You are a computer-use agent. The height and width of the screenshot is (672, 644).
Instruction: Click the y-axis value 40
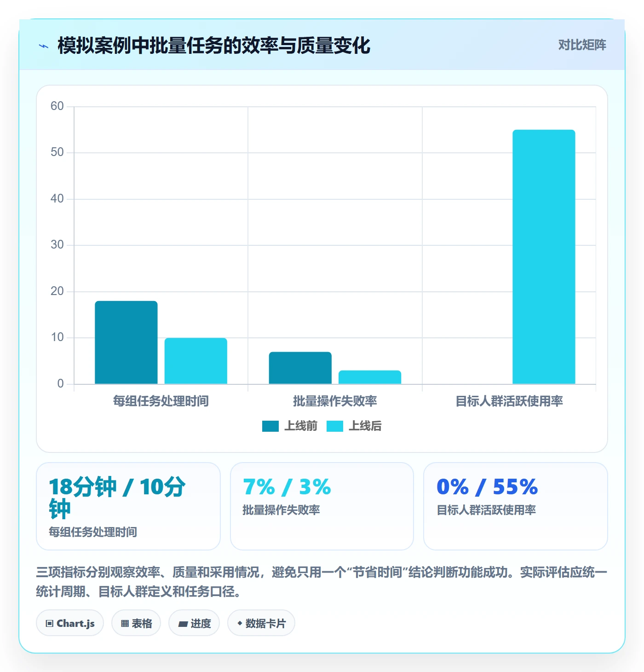click(57, 199)
